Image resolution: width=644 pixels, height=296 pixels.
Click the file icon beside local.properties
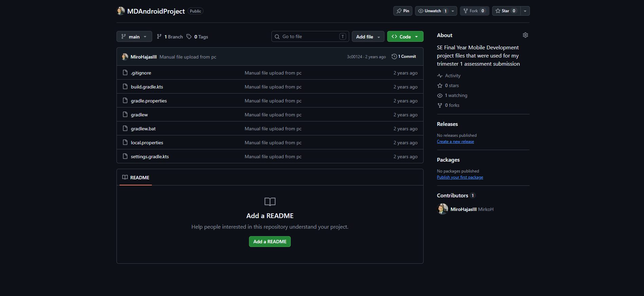[125, 142]
